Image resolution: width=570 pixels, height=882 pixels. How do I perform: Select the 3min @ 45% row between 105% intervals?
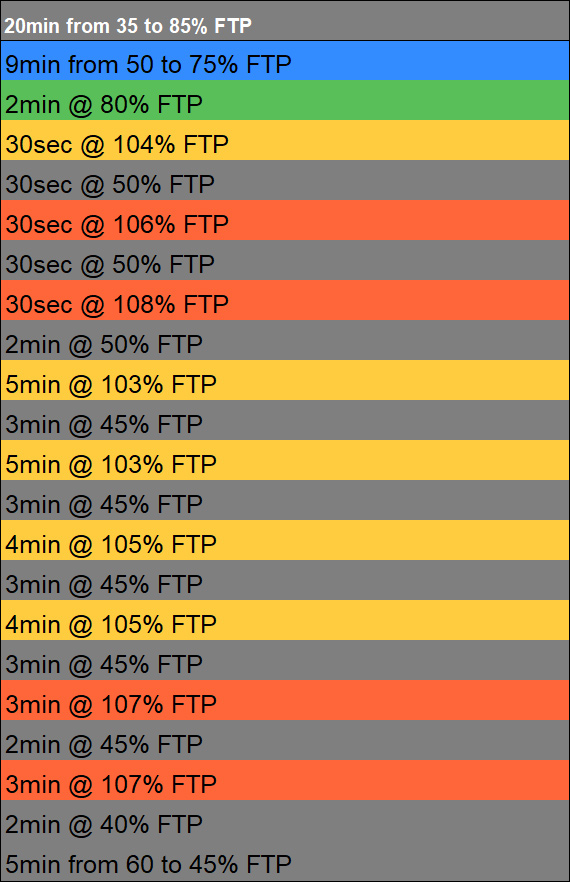285,579
